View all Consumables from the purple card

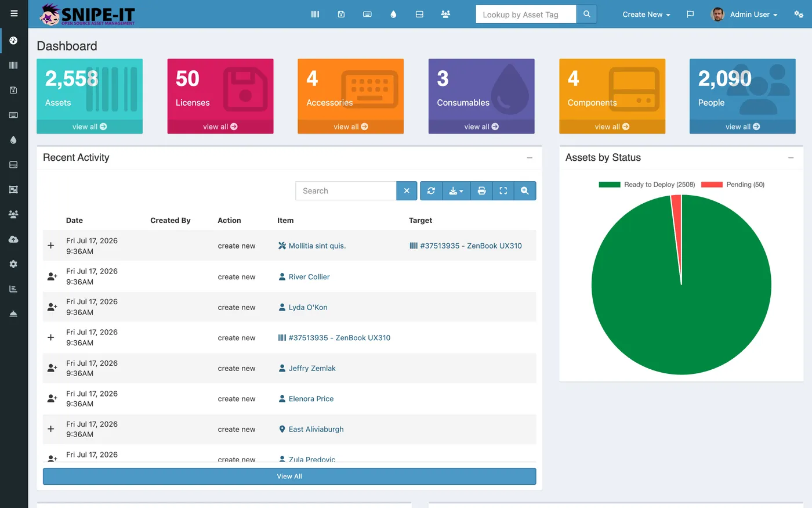point(481,127)
